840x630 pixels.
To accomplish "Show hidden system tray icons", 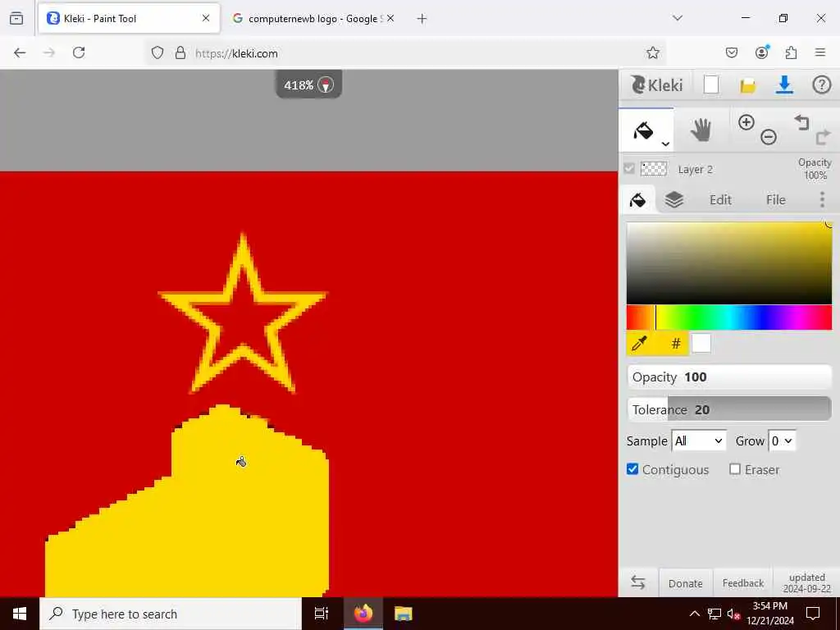I will point(694,614).
